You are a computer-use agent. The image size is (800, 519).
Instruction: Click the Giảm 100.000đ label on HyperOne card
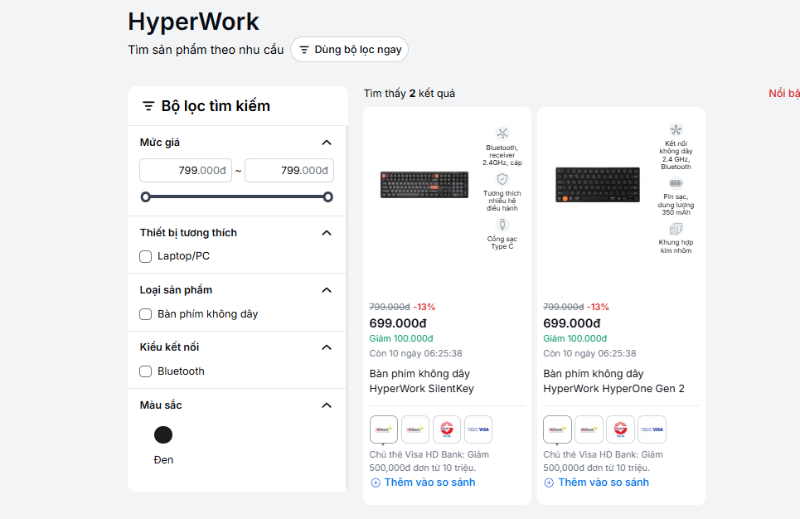coord(575,338)
